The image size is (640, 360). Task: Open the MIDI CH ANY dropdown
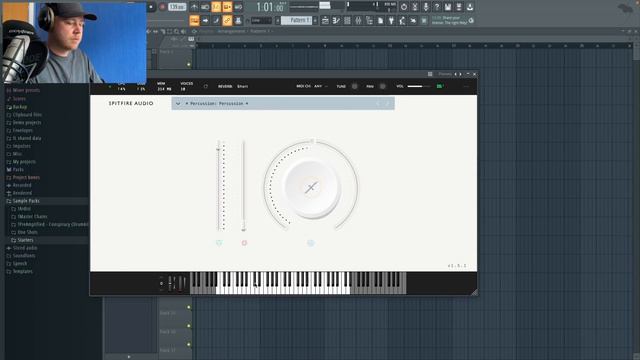[321, 87]
